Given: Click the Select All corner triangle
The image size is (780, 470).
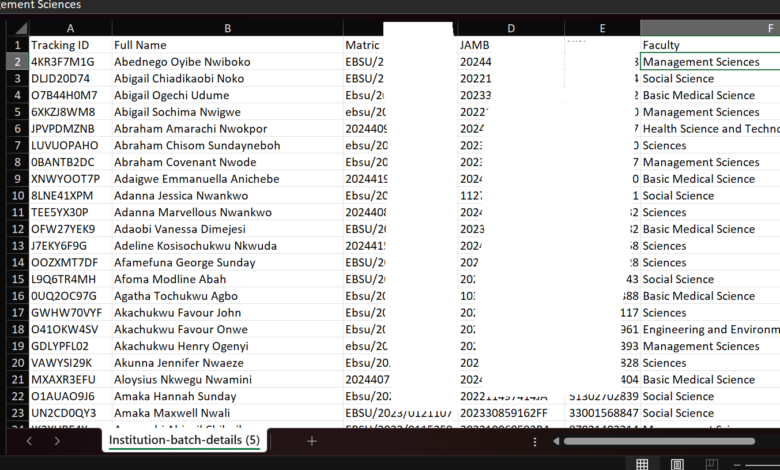Looking at the screenshot, I should pos(14,28).
